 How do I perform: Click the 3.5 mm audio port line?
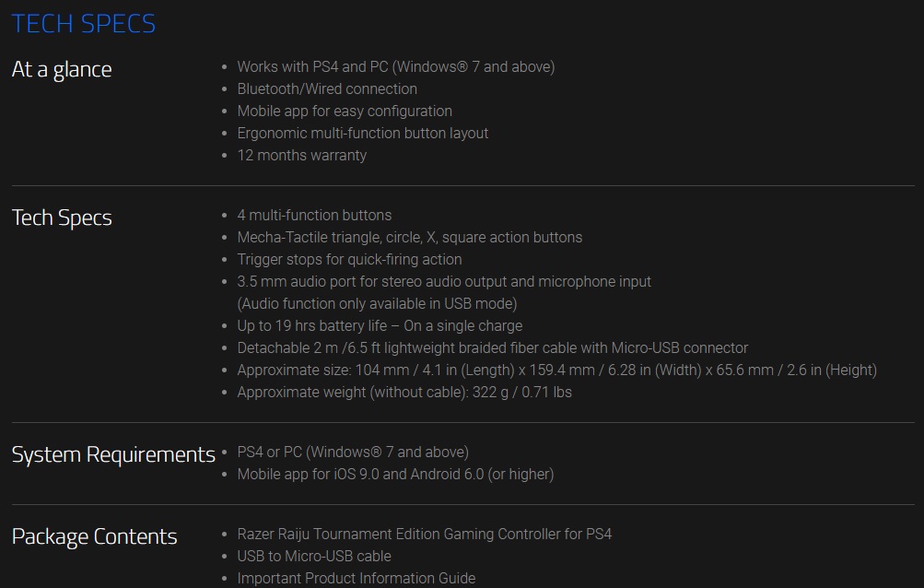tap(444, 282)
